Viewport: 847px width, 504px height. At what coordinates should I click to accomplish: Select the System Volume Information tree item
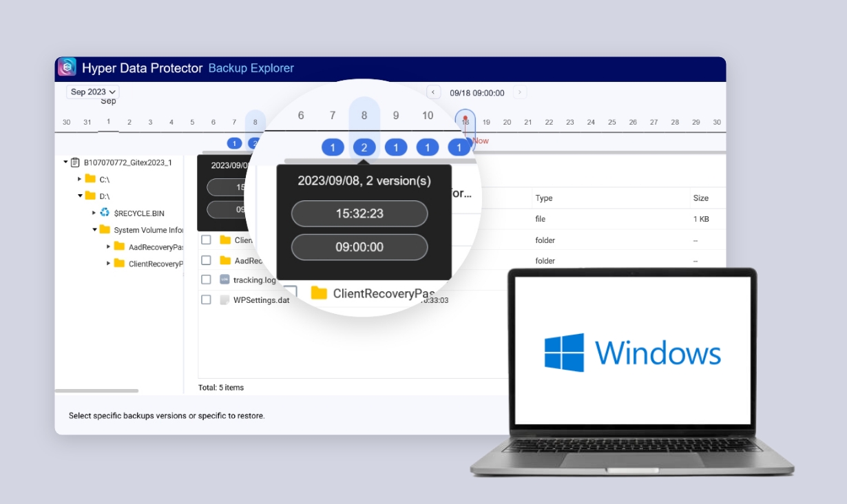point(149,230)
